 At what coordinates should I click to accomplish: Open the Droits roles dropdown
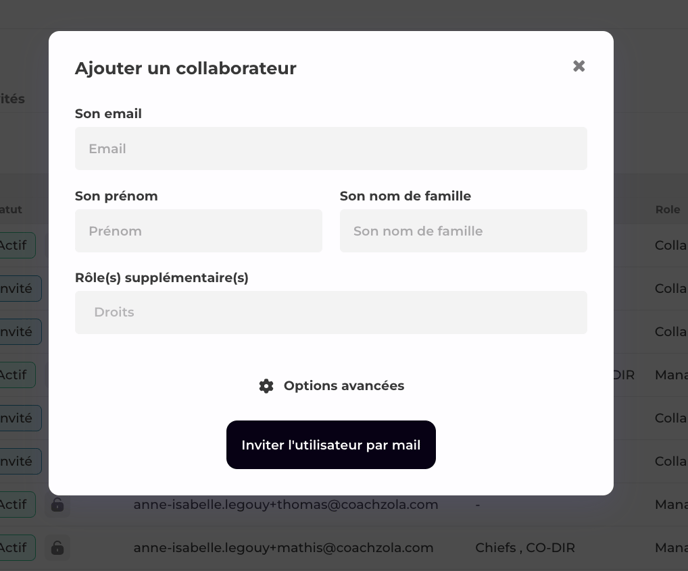click(x=330, y=312)
